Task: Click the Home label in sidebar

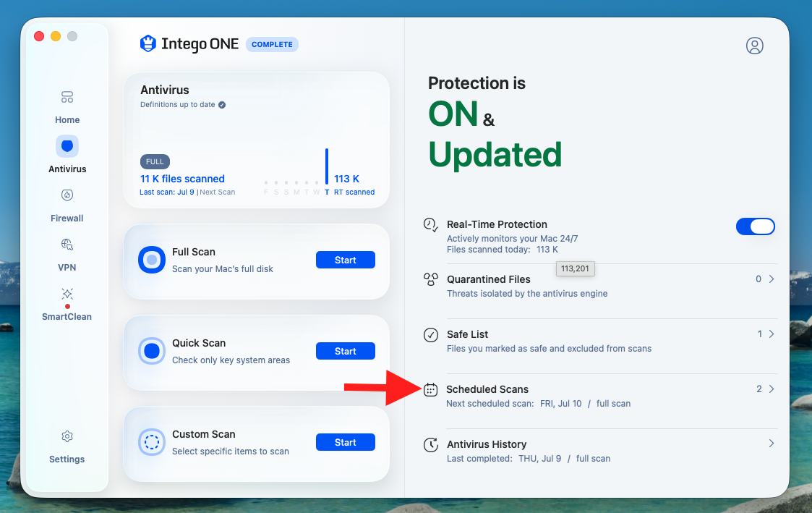Action: (67, 119)
